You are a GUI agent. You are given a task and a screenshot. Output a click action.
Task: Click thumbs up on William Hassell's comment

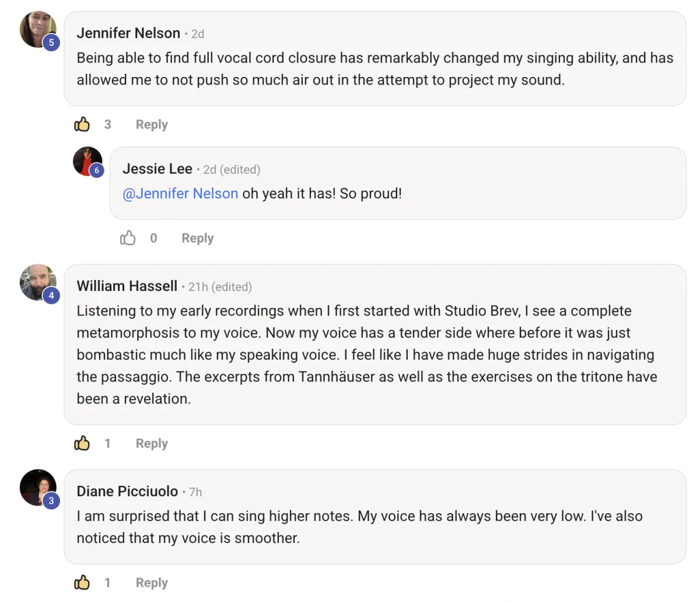(82, 443)
